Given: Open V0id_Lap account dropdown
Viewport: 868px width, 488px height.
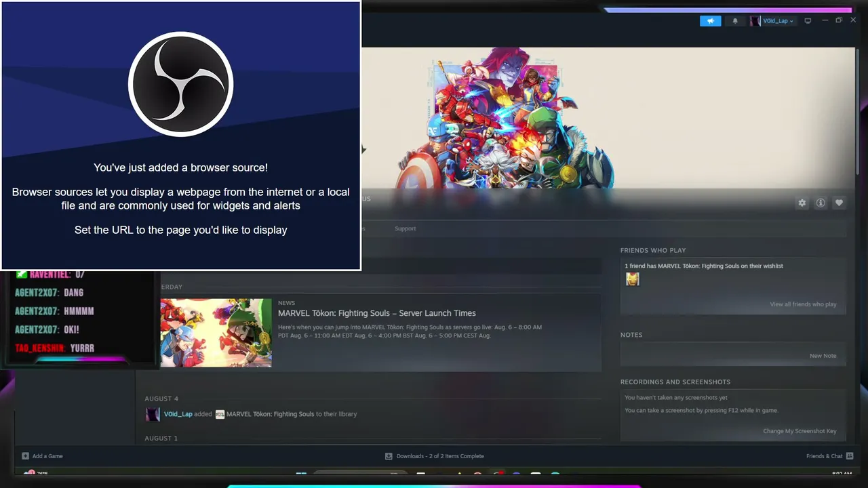Looking at the screenshot, I should click(778, 21).
